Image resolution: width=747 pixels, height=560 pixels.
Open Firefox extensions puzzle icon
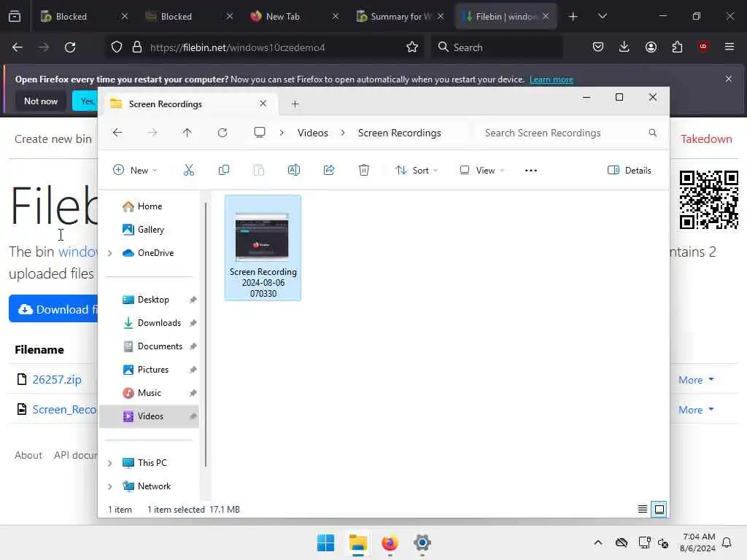[677, 47]
